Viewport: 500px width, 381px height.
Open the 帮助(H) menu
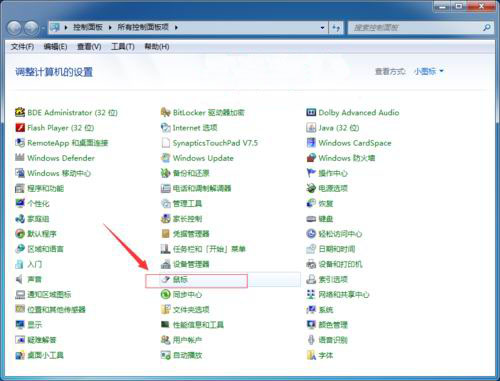(x=157, y=47)
